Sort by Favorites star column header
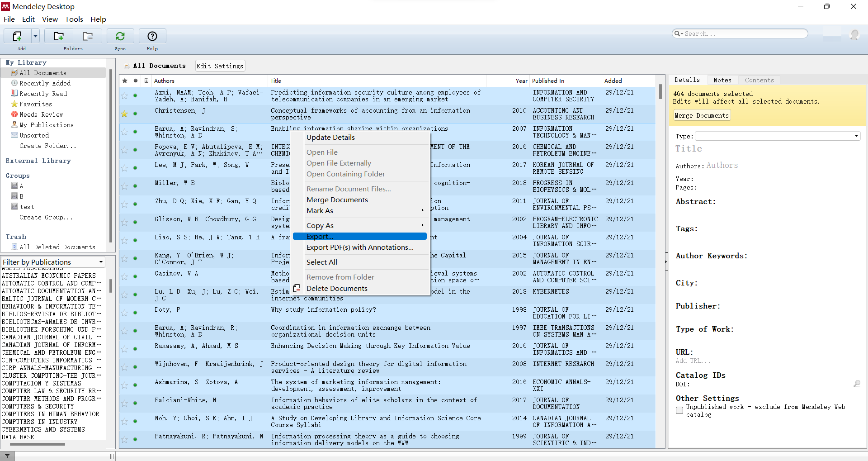Image resolution: width=868 pixels, height=461 pixels. coord(125,81)
